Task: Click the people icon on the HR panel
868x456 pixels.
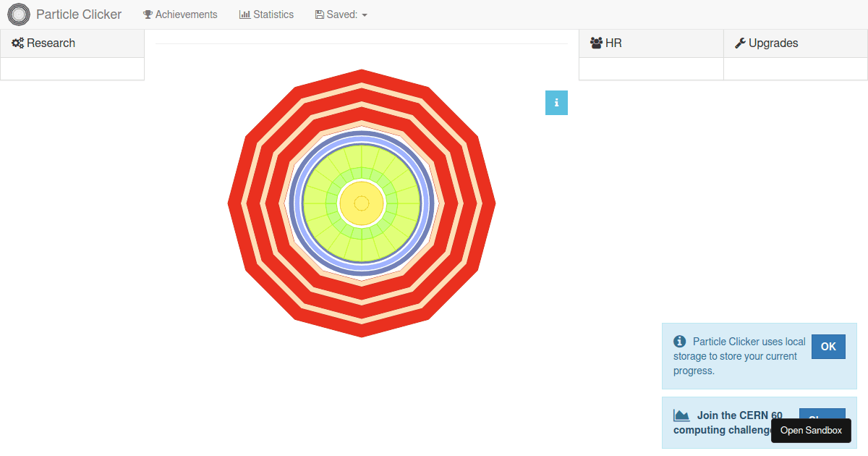Action: (x=595, y=43)
